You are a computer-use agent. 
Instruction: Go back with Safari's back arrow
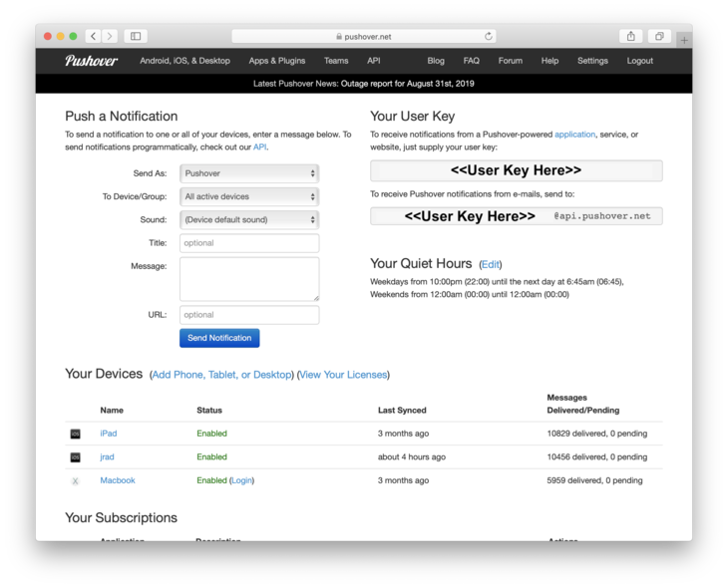pos(94,36)
